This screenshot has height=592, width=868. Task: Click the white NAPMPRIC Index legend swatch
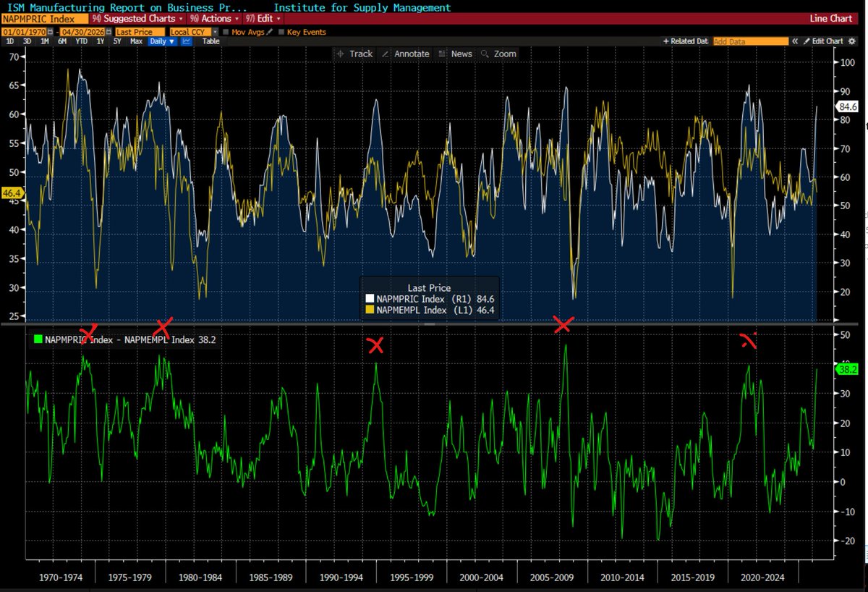(x=370, y=298)
